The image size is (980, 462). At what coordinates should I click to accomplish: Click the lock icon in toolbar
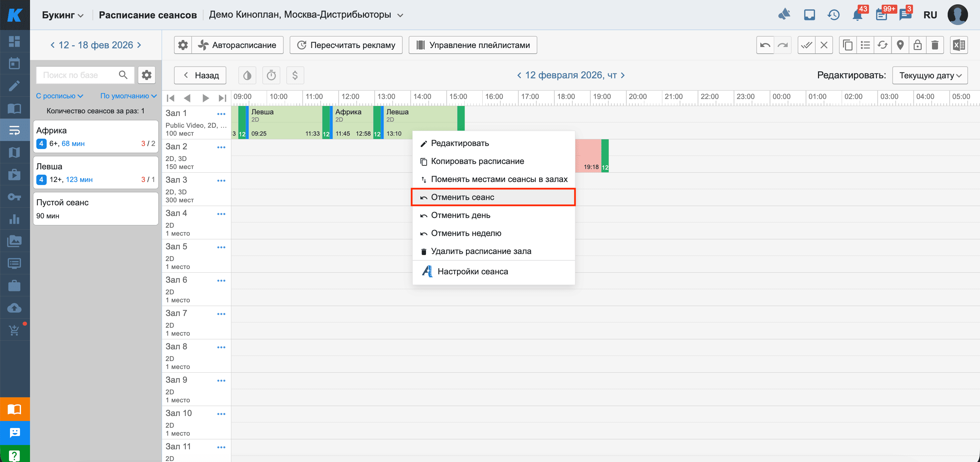click(918, 45)
